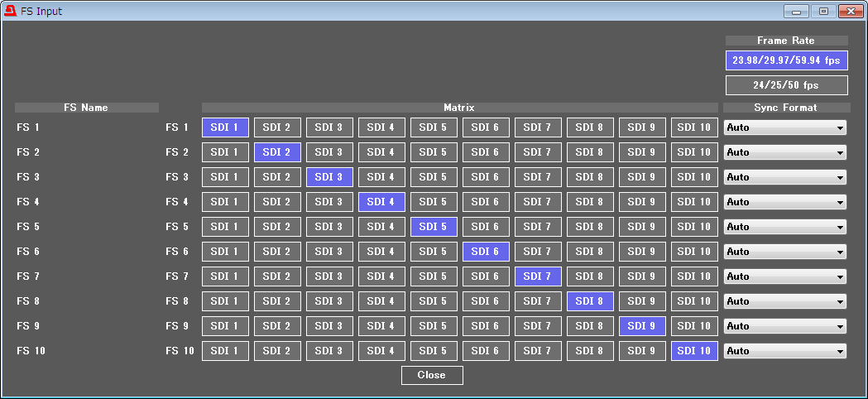868x399 pixels.
Task: Select 24/25/50 fps frame rate
Action: tap(786, 85)
